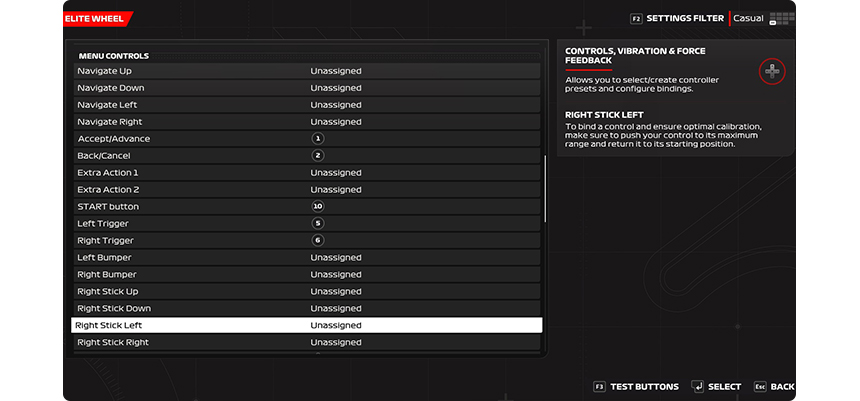Select the Right Stick Left highlighted row
Screen dimensions: 860x401
(x=306, y=325)
